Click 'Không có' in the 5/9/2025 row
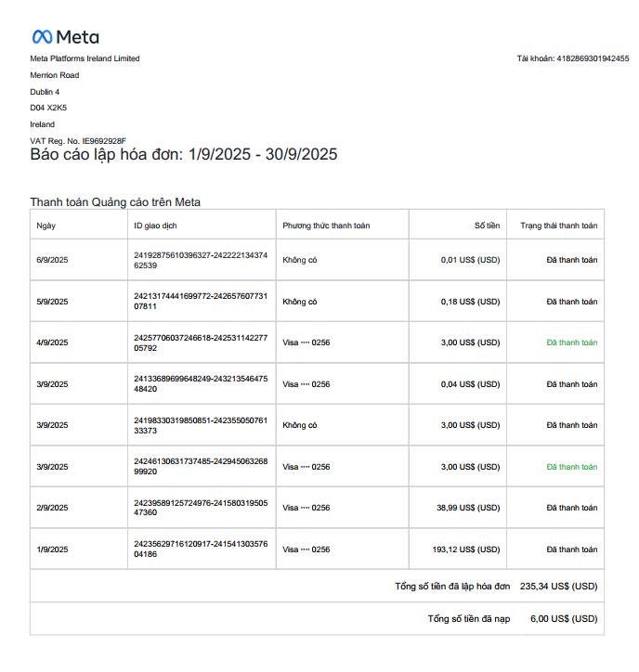Viewport: 639px width, 672px height. 300,302
